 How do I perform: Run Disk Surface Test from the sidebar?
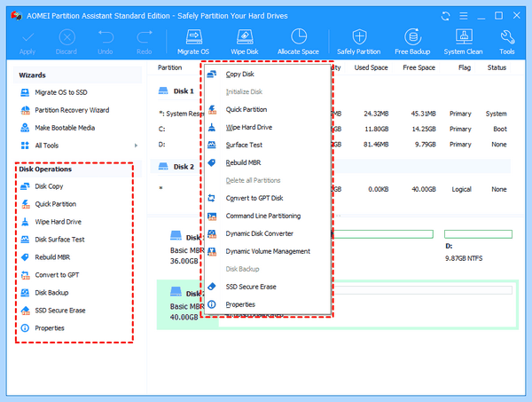(59, 240)
